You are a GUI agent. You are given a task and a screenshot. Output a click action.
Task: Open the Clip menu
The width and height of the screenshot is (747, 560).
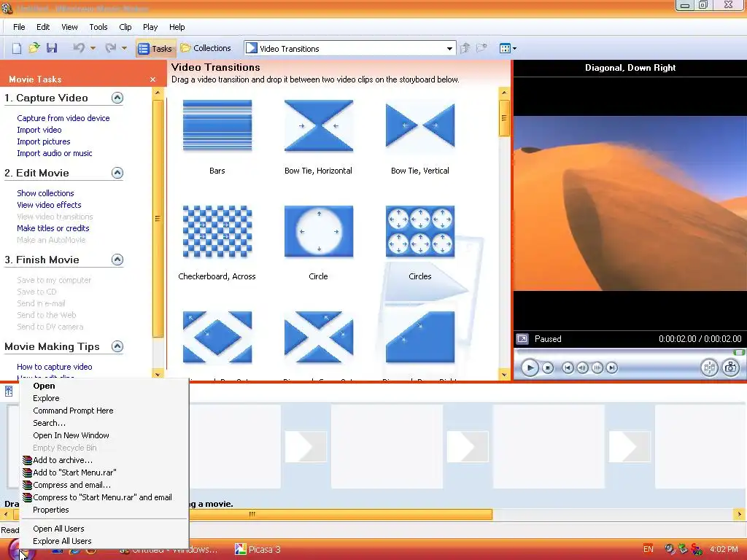click(x=125, y=27)
